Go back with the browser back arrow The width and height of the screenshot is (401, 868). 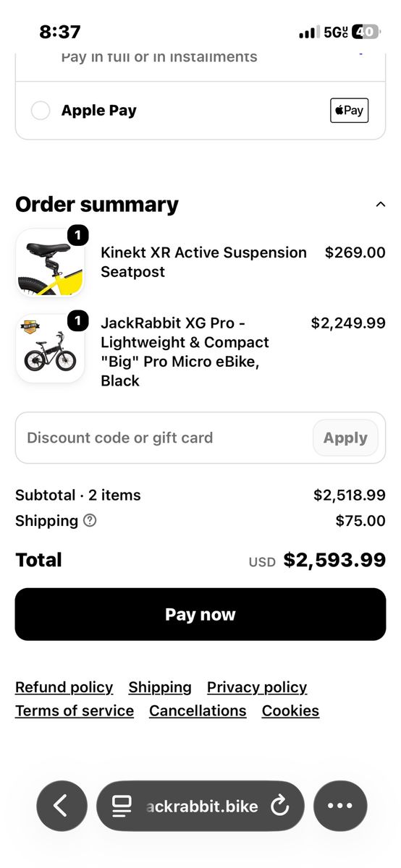tap(62, 806)
